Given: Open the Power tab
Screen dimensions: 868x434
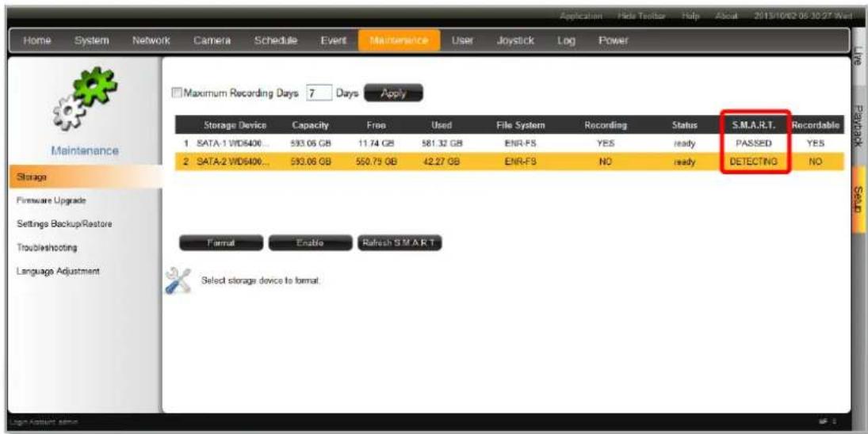Looking at the screenshot, I should coord(614,41).
